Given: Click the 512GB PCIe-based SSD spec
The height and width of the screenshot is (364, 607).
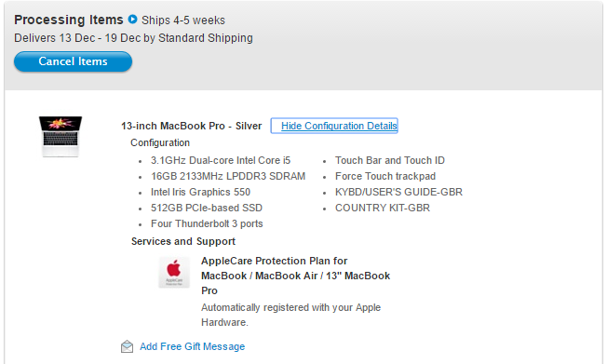Looking at the screenshot, I should pos(207,208).
